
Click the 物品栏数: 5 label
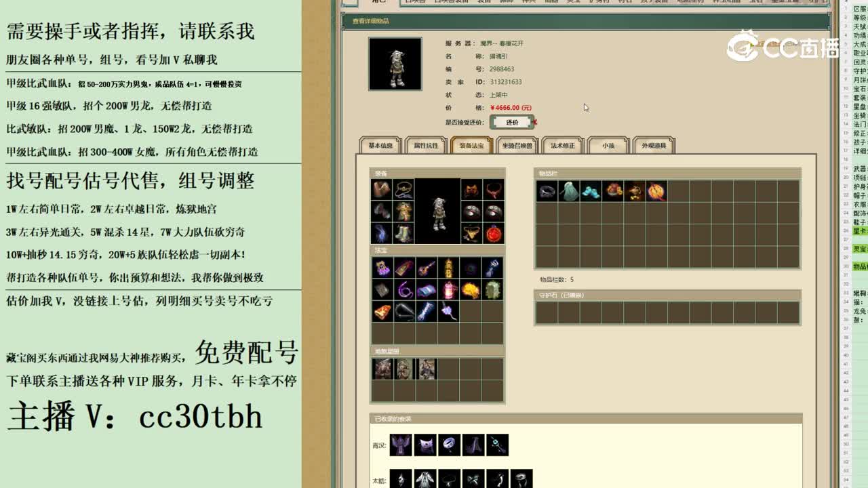[x=557, y=279]
